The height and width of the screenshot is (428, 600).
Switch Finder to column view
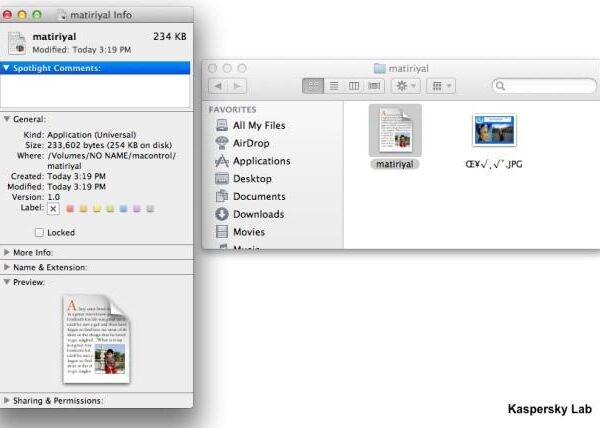354,87
